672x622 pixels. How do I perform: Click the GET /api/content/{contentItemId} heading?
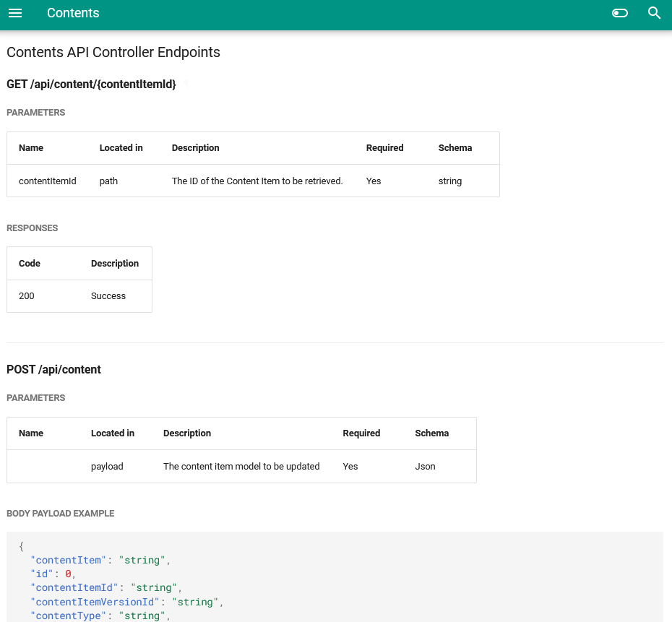pos(91,84)
